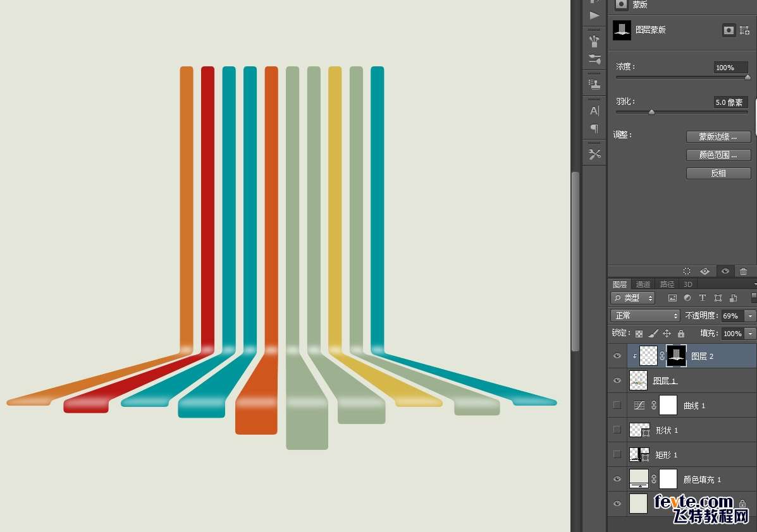The image size is (757, 532).
Task: Open the Character panel icon
Action: [x=594, y=111]
